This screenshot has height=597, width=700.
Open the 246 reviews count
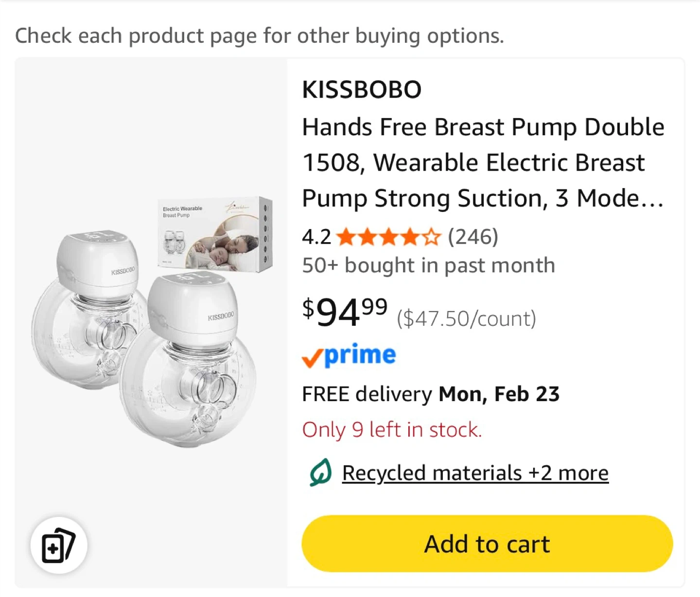[x=472, y=237]
